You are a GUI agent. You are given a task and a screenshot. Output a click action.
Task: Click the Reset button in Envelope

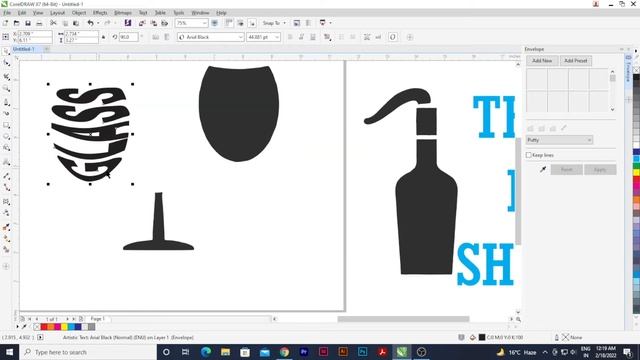567,169
